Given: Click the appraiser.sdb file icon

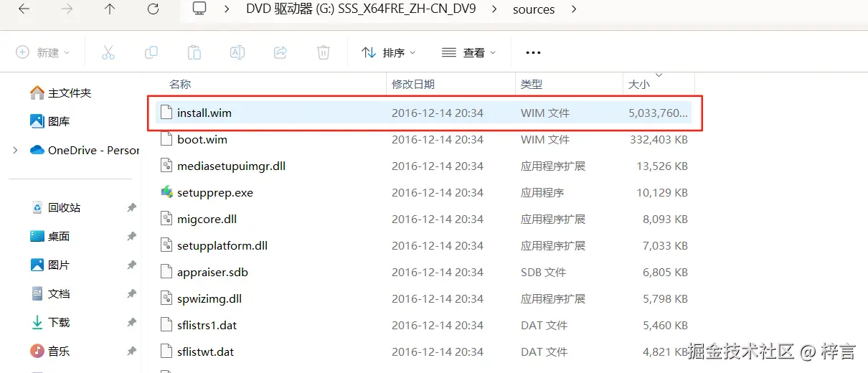Looking at the screenshot, I should click(x=166, y=272).
